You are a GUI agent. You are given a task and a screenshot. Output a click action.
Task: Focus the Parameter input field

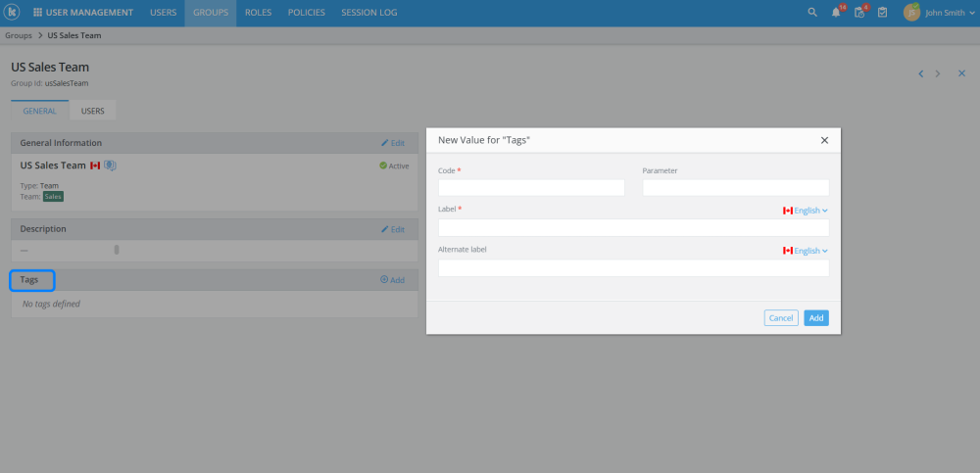[736, 187]
